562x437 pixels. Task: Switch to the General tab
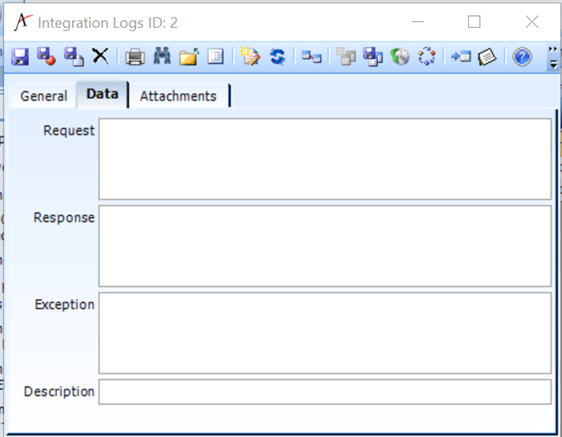click(x=44, y=96)
